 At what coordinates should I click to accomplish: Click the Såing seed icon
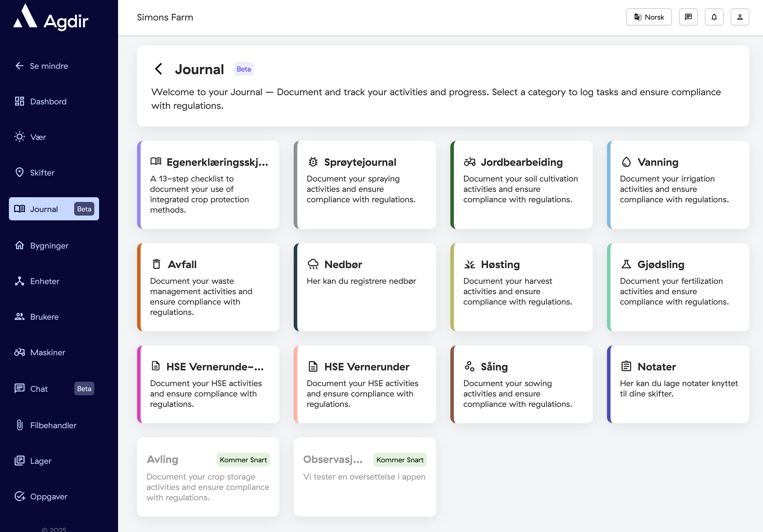coord(469,366)
